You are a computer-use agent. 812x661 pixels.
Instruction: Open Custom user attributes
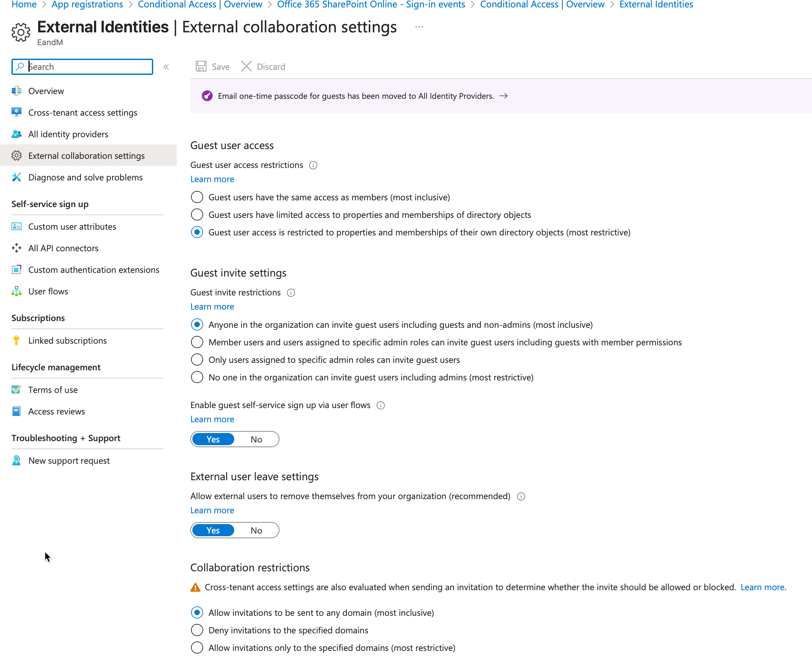coord(72,226)
